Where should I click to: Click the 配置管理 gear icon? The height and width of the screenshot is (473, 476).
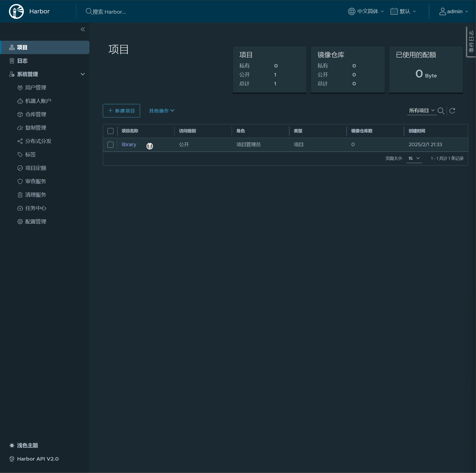click(20, 222)
